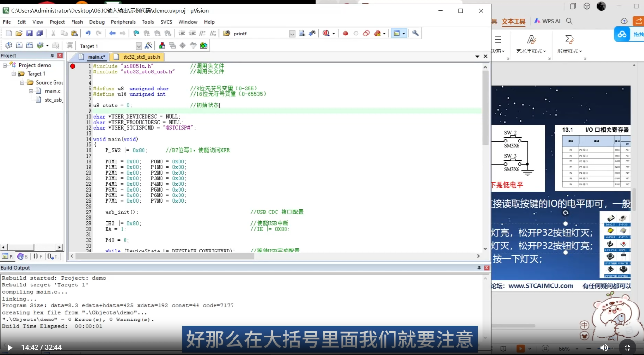Pin the Project panel

[x=52, y=56]
